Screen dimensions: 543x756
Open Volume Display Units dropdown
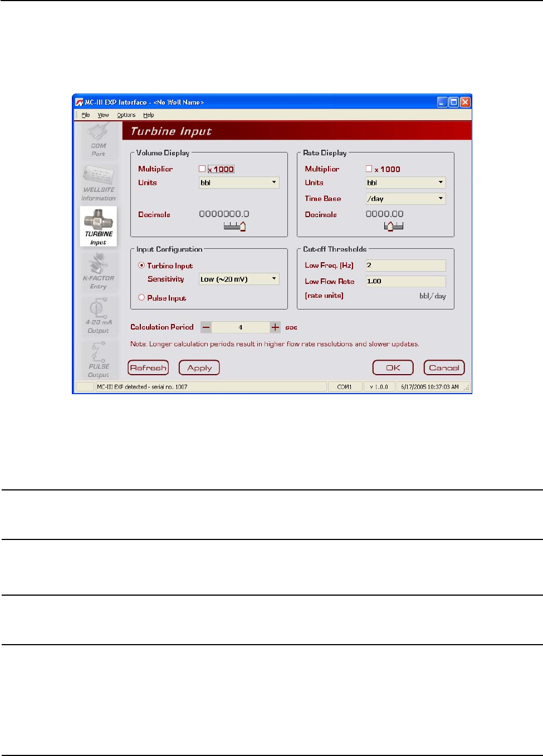239,183
